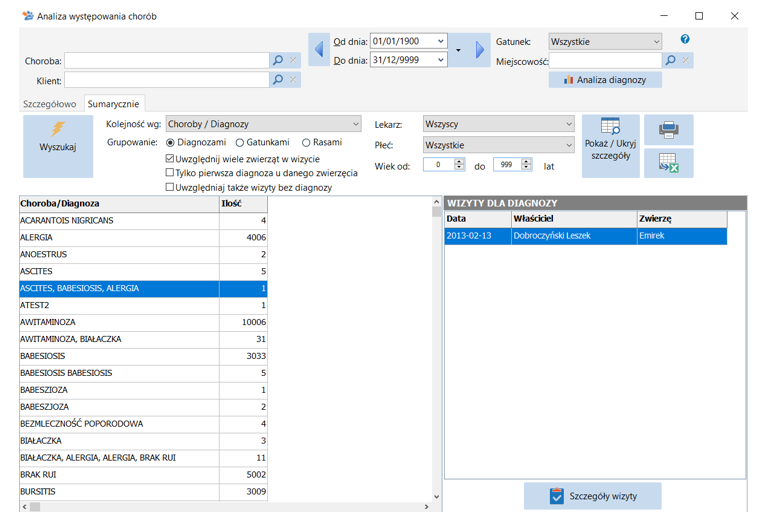Open the Do dnia date dropdown
773x526 pixels.
coord(441,60)
